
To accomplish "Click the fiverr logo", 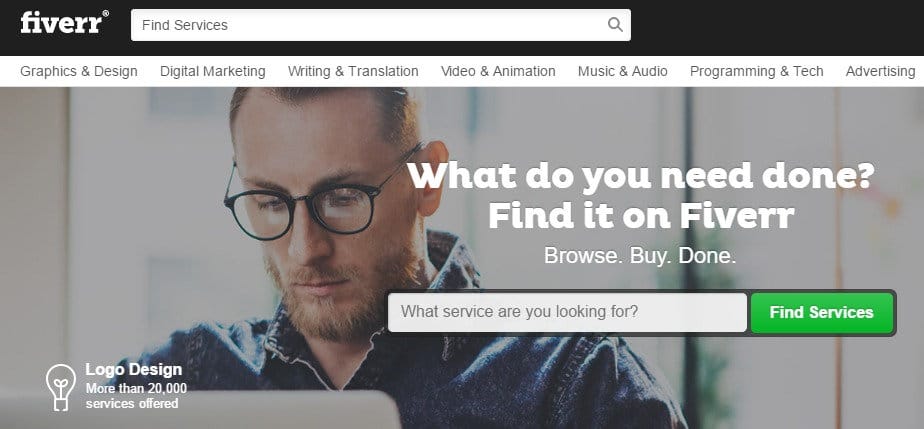I will [x=64, y=22].
